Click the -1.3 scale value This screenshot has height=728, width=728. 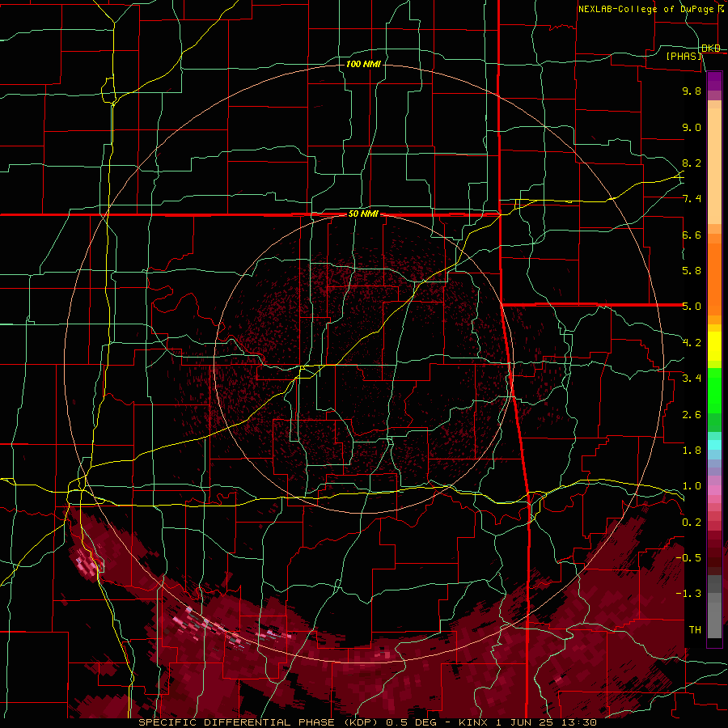[x=688, y=594]
